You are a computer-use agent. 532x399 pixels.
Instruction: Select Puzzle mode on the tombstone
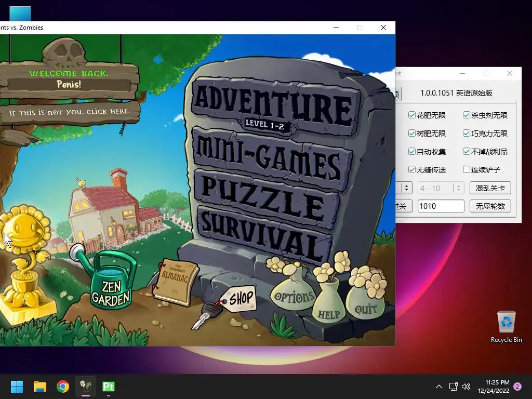click(267, 198)
